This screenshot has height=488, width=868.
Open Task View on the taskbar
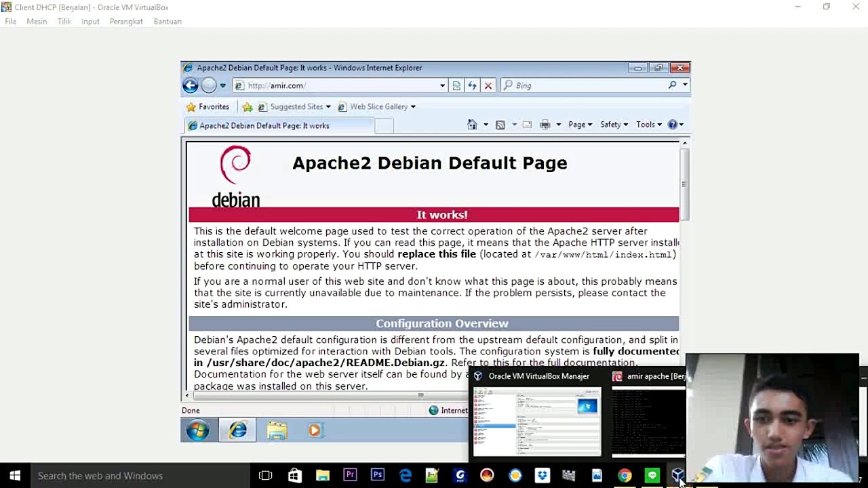(x=266, y=476)
